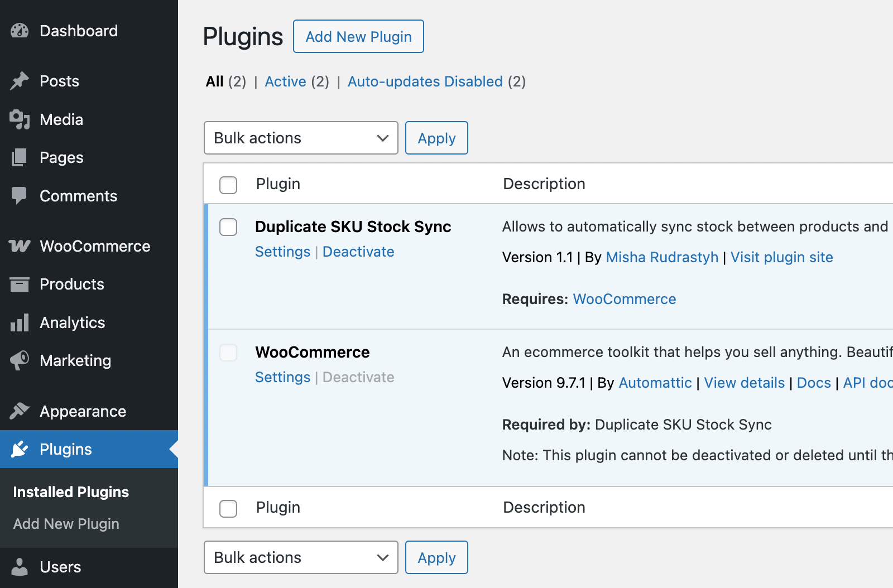Click the Plugin column header at the top
Viewport: 893px width, 588px height.
coord(278,184)
